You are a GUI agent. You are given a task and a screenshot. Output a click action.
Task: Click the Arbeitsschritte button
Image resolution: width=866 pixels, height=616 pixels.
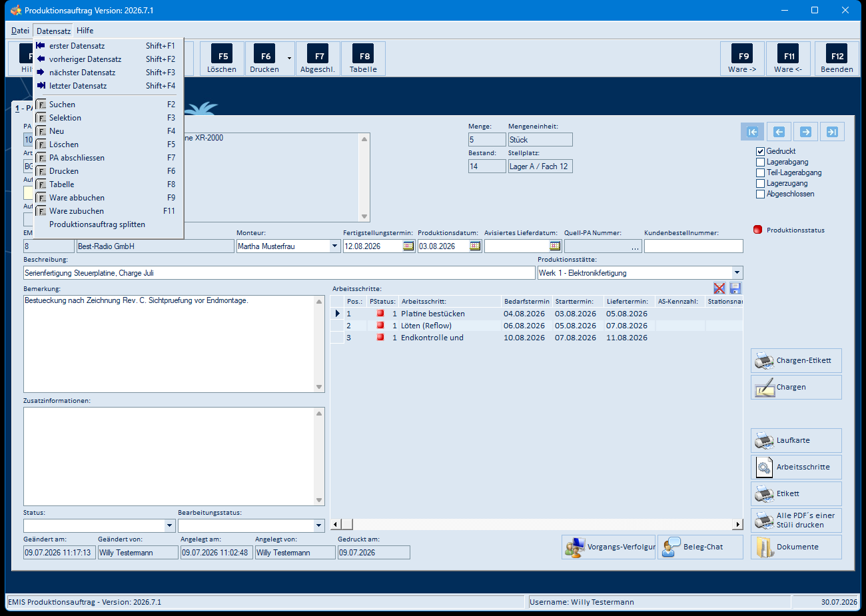(x=796, y=467)
